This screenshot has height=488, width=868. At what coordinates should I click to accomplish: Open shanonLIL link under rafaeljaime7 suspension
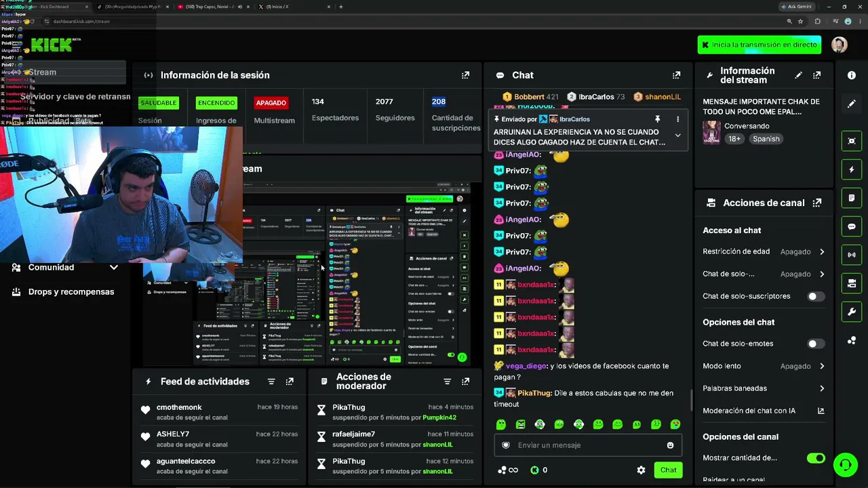tap(437, 445)
